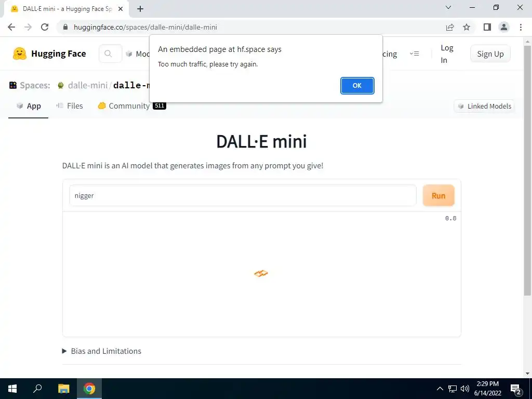Image resolution: width=532 pixels, height=399 pixels.
Task: Open the tab search chevron
Action: pos(448,7)
